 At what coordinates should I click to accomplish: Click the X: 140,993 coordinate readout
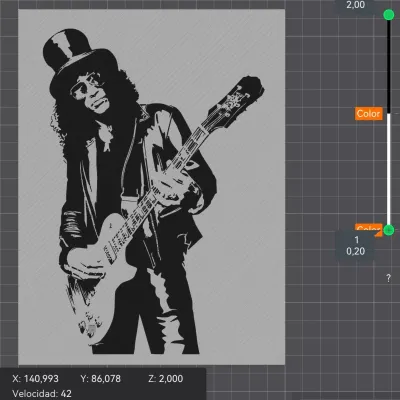(x=35, y=379)
